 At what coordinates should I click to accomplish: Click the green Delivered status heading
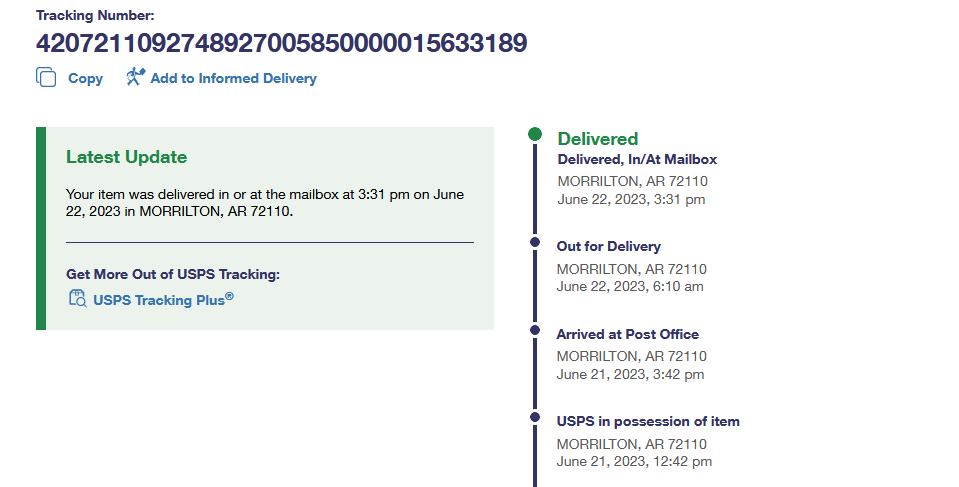597,139
